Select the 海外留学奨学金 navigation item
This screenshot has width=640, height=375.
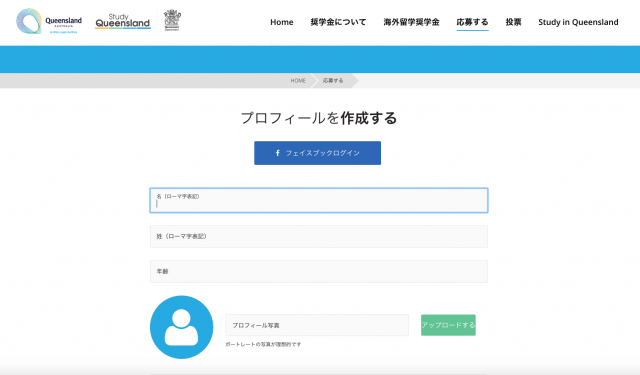(411, 22)
